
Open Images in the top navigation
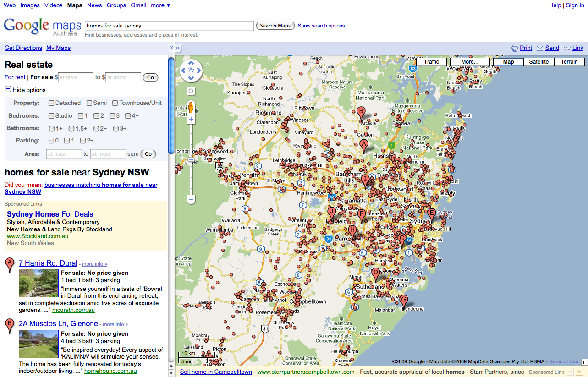pyautogui.click(x=30, y=5)
